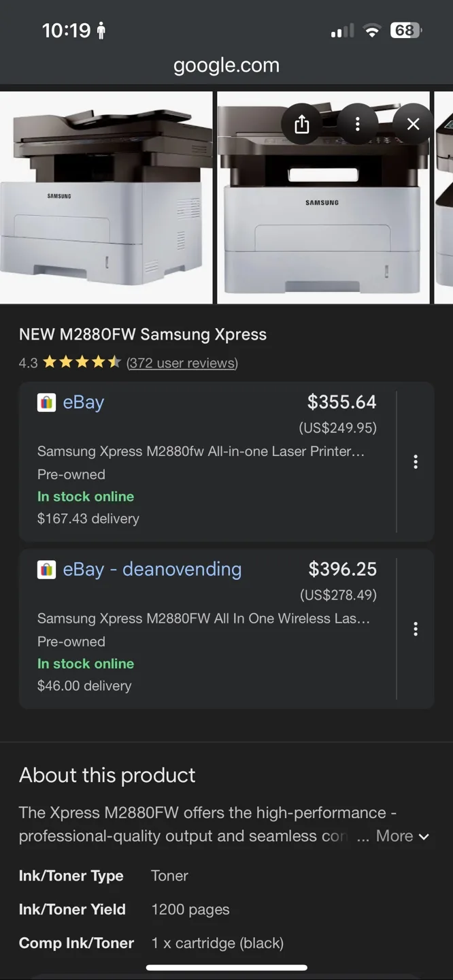
Task: Open options for the deanovending listing
Action: tap(416, 629)
